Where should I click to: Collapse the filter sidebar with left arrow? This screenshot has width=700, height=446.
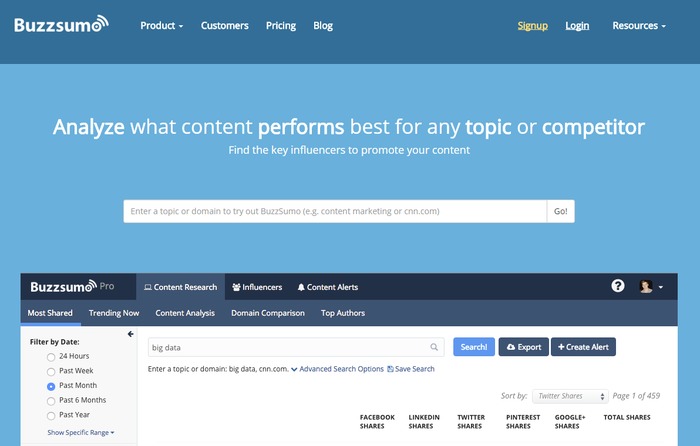(x=130, y=334)
